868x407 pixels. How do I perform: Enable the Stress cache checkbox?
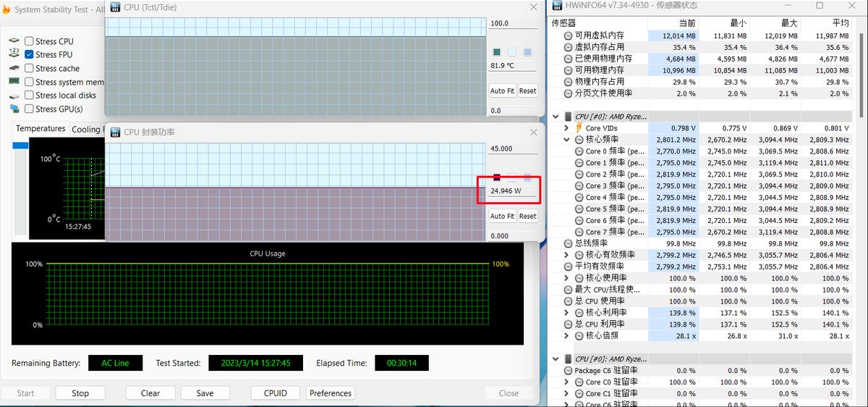[x=29, y=68]
